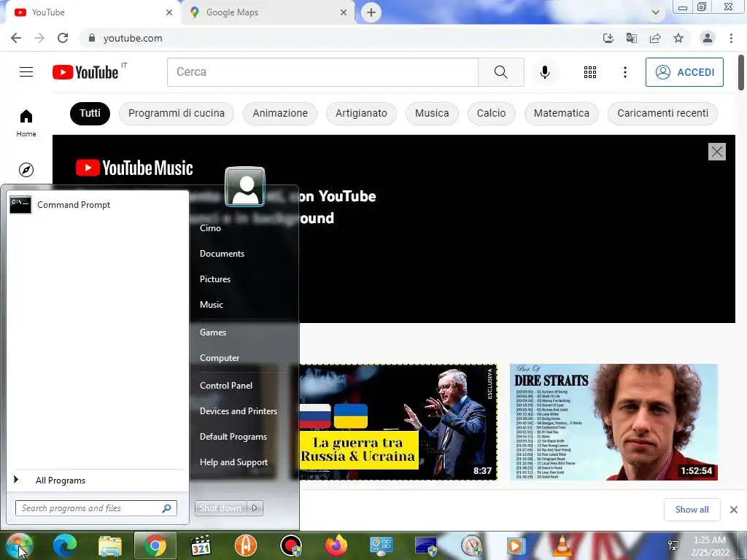Start voice search with the microphone

coord(545,72)
